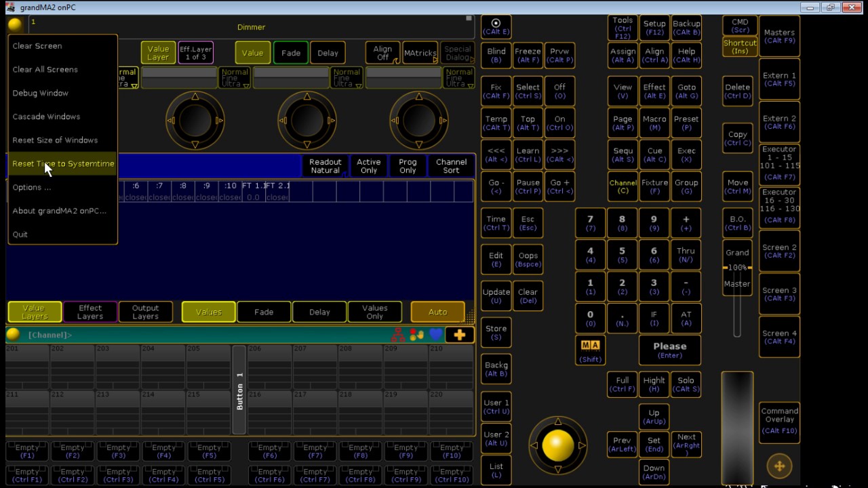868x488 pixels.
Task: Click the right arrow on the third encoder wheel
Action: (x=443, y=121)
